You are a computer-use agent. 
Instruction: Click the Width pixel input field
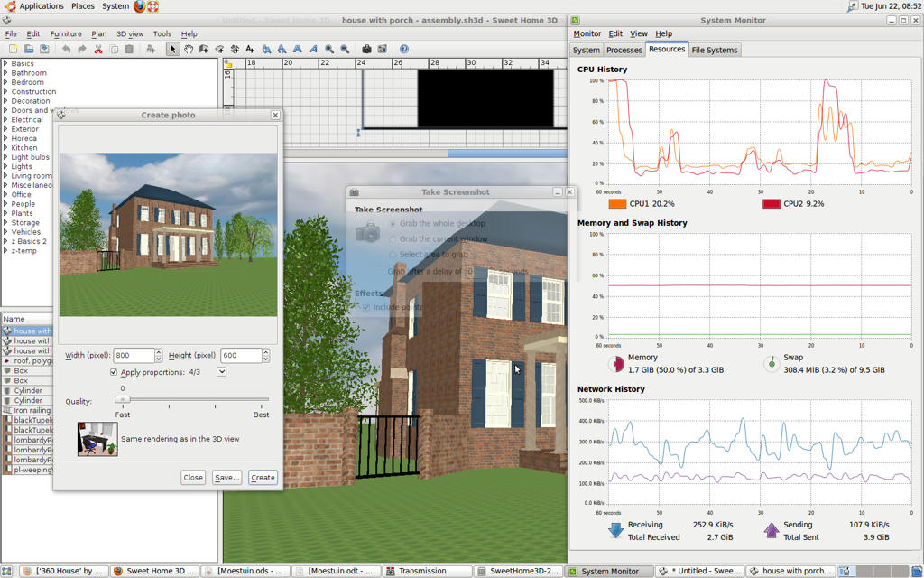(134, 355)
